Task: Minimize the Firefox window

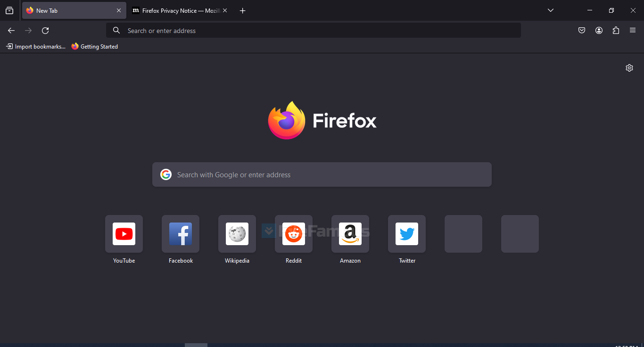Action: tap(590, 10)
